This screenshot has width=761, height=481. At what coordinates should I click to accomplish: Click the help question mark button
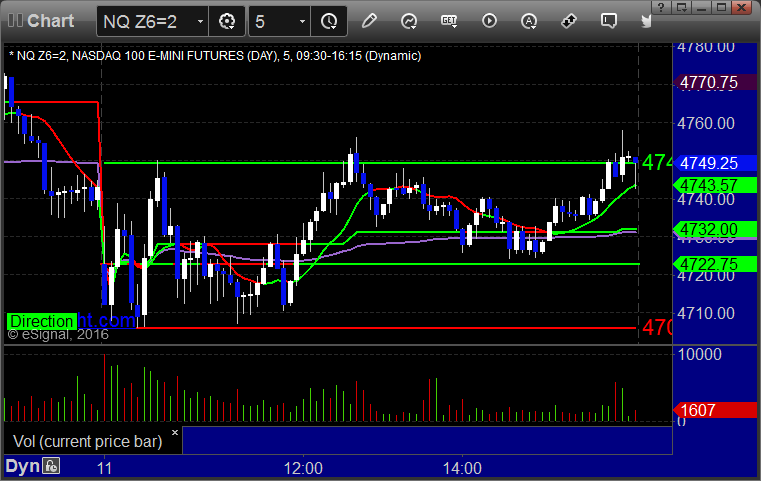tap(661, 7)
